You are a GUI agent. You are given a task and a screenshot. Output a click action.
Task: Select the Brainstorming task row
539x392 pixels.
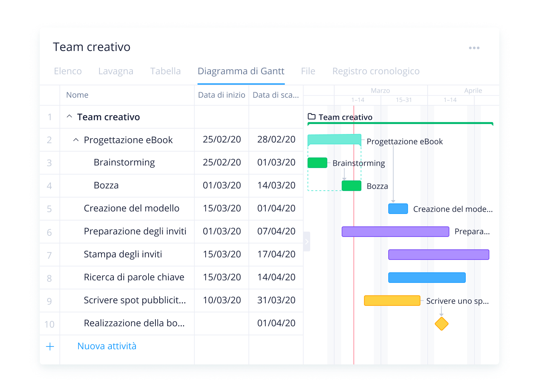pyautogui.click(x=124, y=162)
